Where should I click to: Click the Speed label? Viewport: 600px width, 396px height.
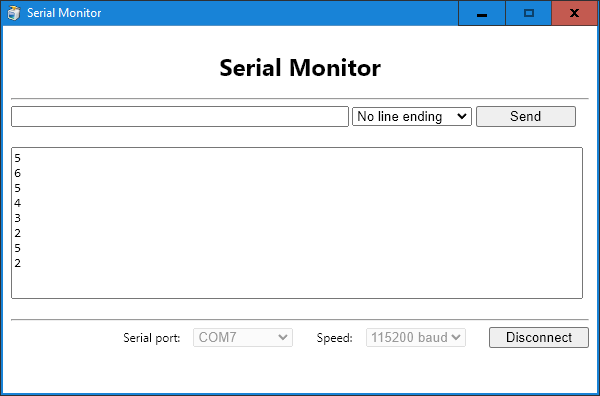pos(334,338)
